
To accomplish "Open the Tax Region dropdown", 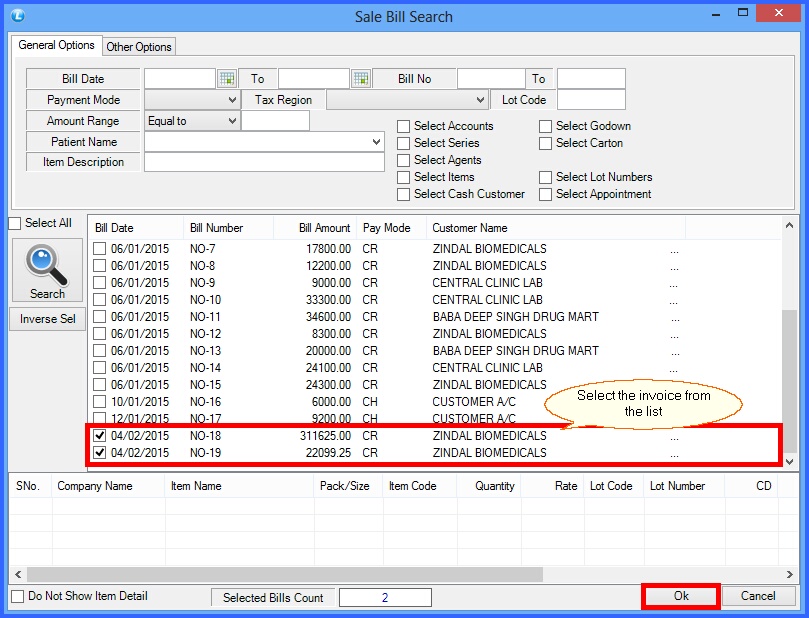I will pyautogui.click(x=480, y=100).
